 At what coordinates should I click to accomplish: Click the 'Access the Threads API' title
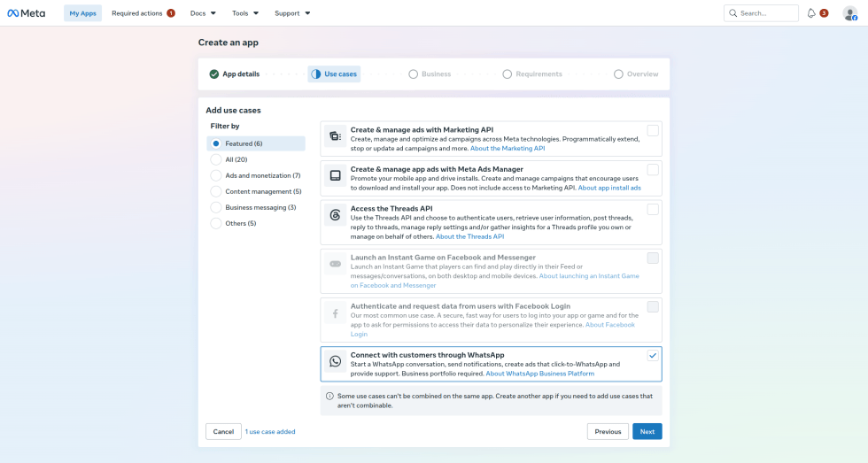point(391,209)
